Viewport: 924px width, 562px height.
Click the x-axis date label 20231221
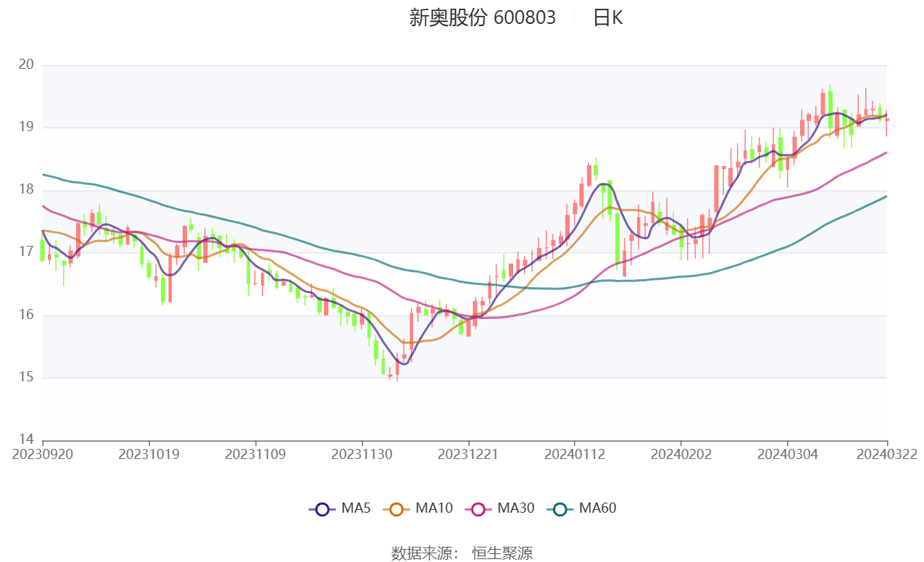tap(469, 455)
